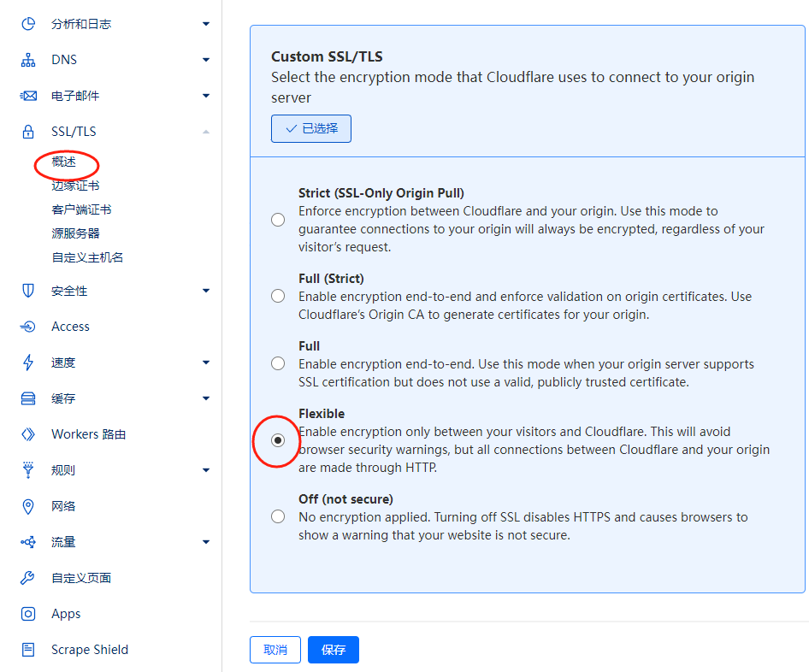809x672 pixels.
Task: Click the Apps square icon
Action: point(28,614)
